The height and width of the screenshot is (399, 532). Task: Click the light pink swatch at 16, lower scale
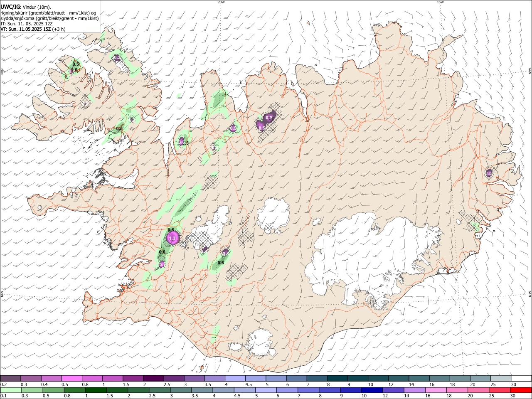[435, 390]
